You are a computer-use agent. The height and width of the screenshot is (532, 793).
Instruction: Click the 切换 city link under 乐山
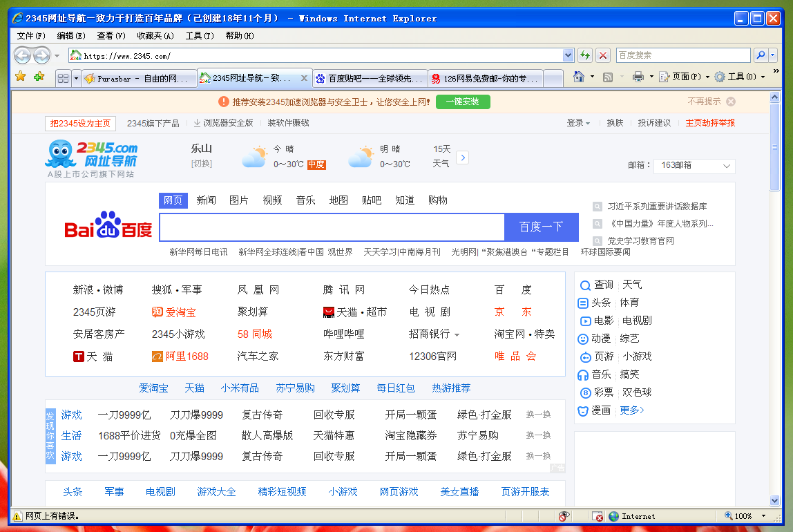[x=201, y=164]
